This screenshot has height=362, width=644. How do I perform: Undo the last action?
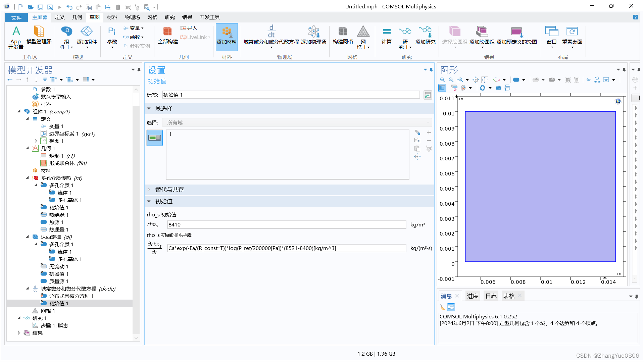tap(69, 7)
